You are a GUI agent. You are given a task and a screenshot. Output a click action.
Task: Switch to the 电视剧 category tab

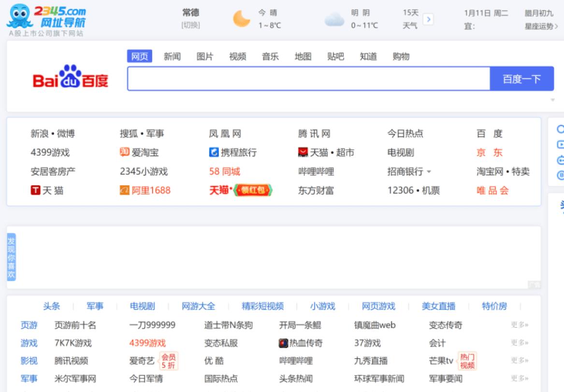coord(143,306)
